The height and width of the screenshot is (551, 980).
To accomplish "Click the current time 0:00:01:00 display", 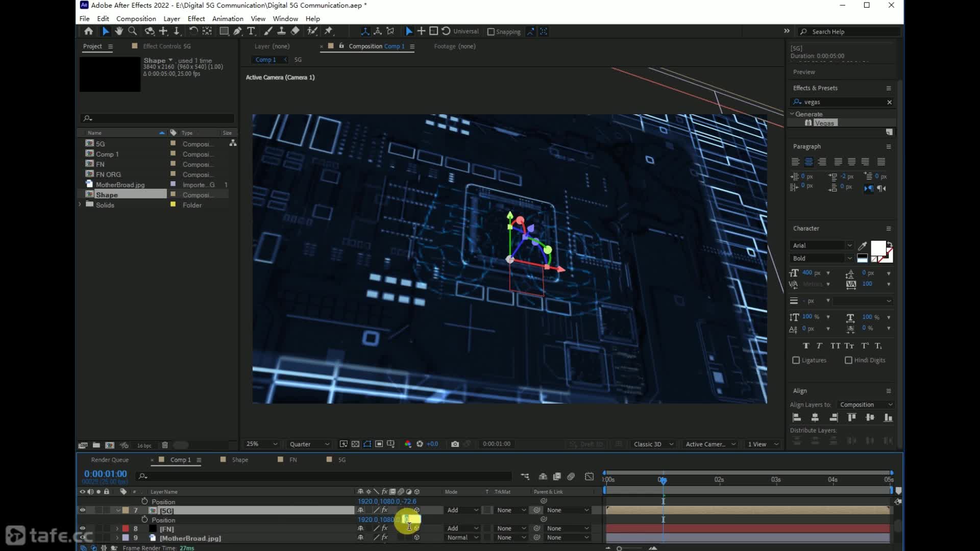I will [105, 474].
